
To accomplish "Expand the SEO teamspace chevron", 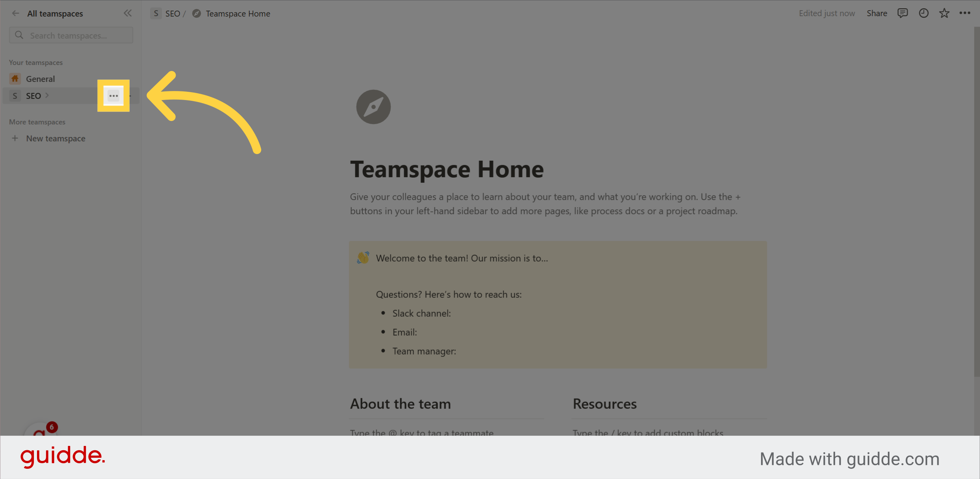I will pyautogui.click(x=47, y=95).
